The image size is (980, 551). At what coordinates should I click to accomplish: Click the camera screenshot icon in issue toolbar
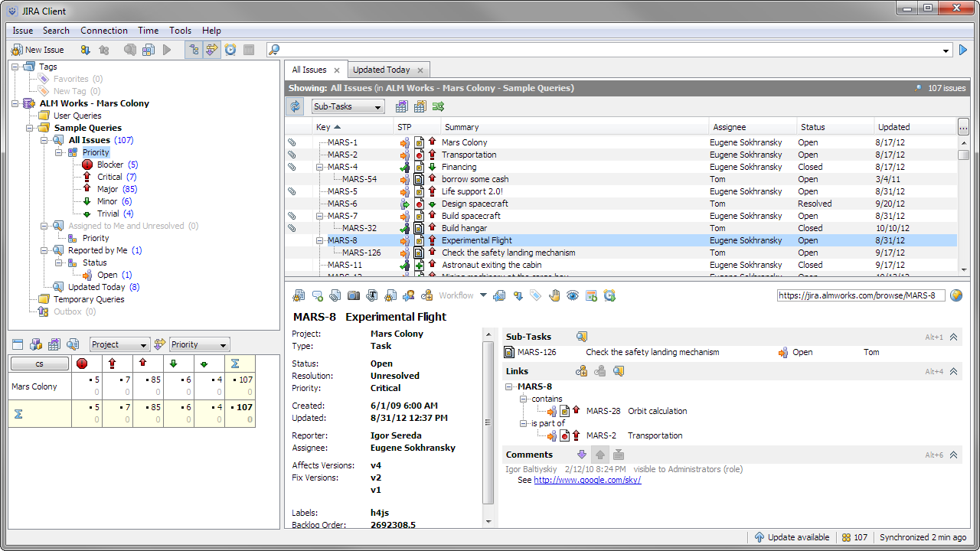pyautogui.click(x=354, y=295)
